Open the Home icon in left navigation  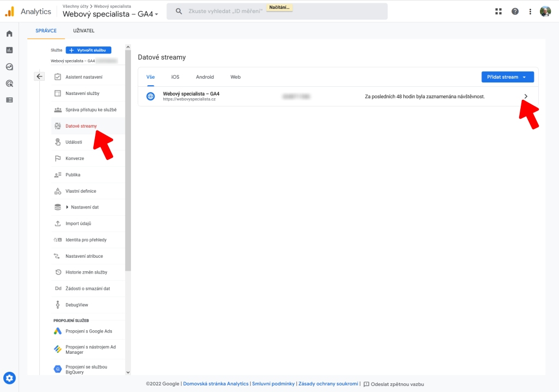click(9, 33)
